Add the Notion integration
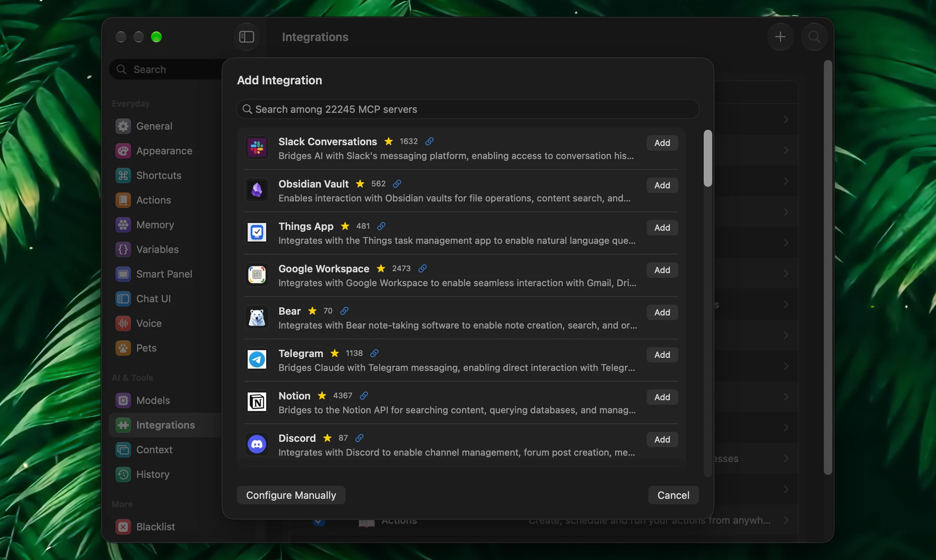This screenshot has height=560, width=936. click(662, 397)
